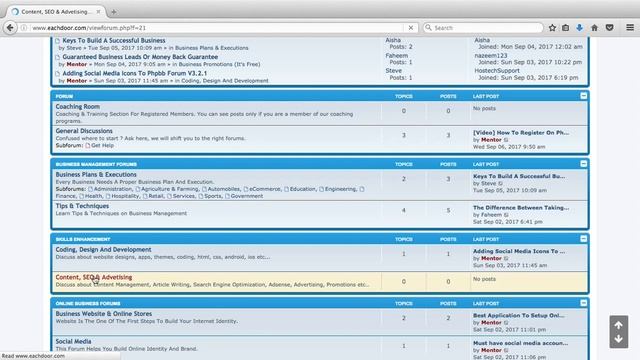Jump to page top with up arrow
640x360 pixels.
(x=618, y=325)
